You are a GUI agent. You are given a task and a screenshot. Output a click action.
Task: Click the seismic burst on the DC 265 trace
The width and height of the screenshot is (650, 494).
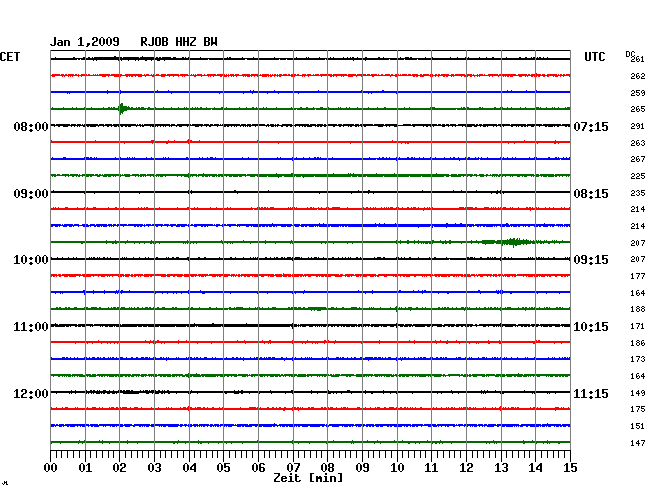123,109
